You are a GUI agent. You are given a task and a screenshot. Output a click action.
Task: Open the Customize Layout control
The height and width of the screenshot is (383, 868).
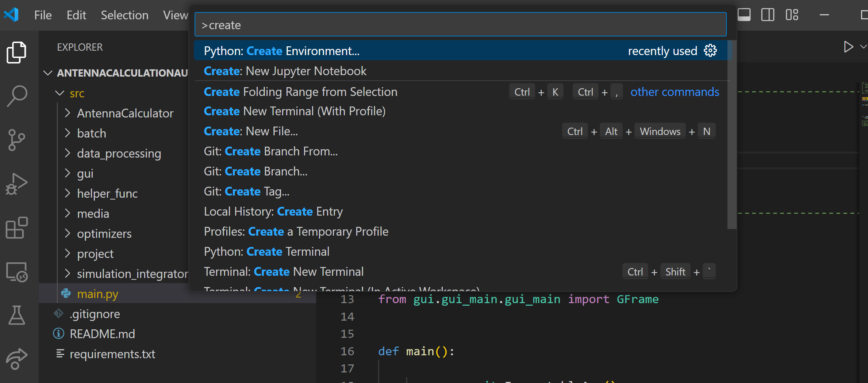(792, 15)
